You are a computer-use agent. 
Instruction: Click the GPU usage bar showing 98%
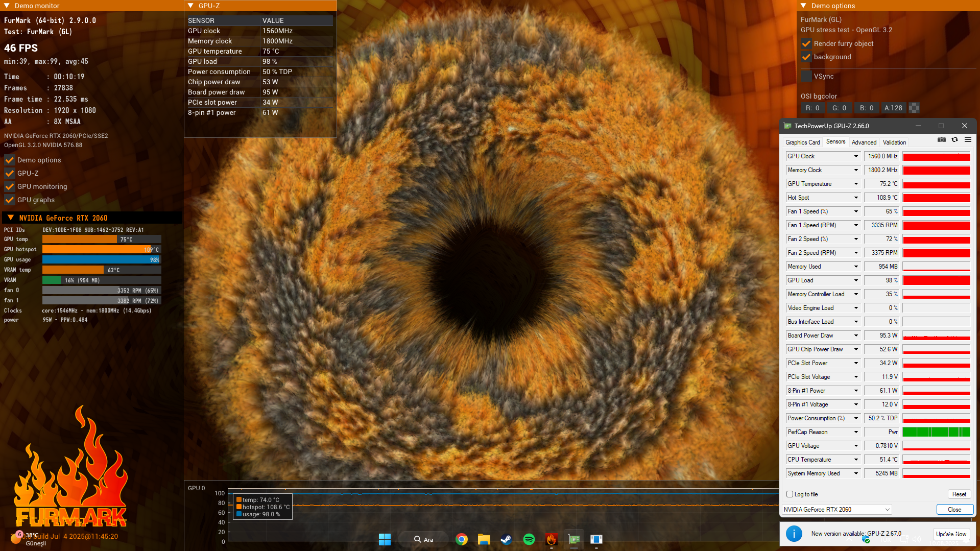click(102, 259)
